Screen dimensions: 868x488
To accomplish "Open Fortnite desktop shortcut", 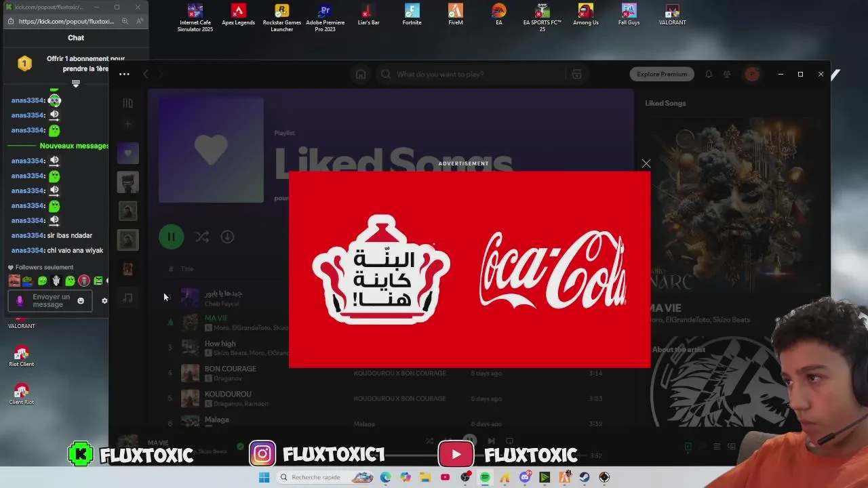I will point(412,15).
